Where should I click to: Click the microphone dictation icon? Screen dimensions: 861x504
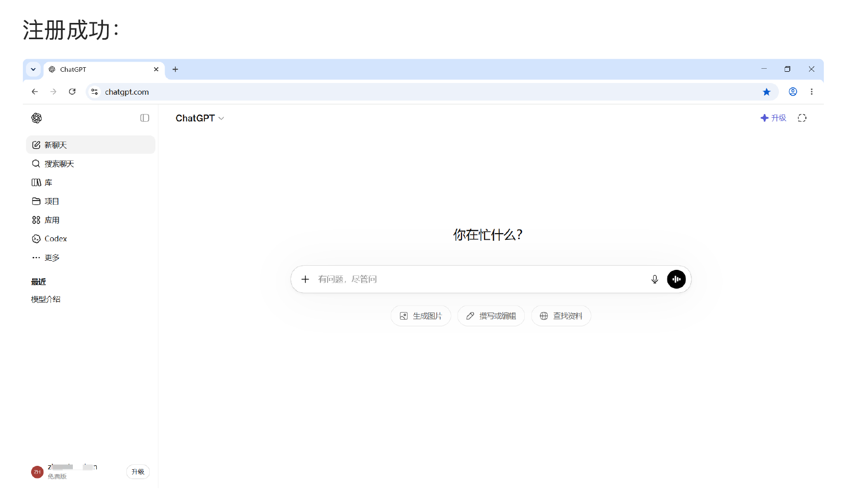pyautogui.click(x=655, y=279)
